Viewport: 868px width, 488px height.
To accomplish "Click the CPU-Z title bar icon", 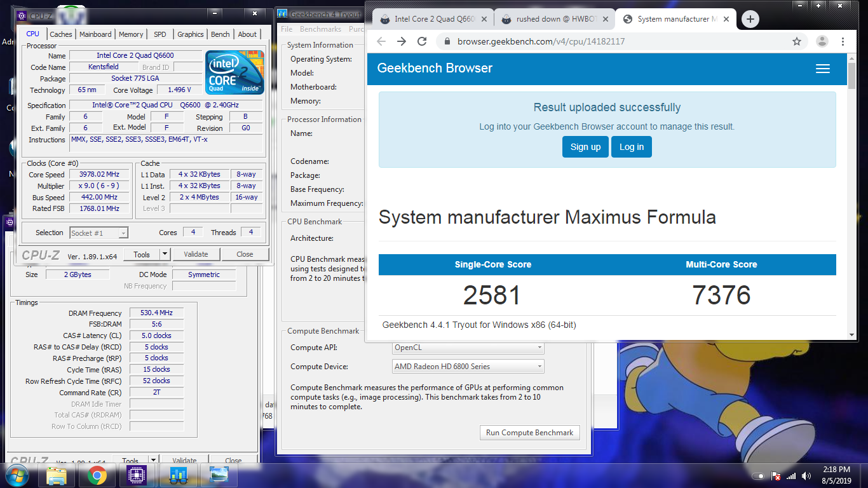I will (22, 15).
